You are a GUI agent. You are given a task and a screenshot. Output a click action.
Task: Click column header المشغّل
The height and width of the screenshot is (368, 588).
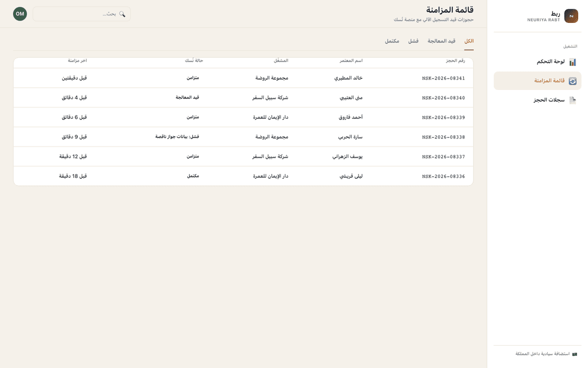click(281, 61)
